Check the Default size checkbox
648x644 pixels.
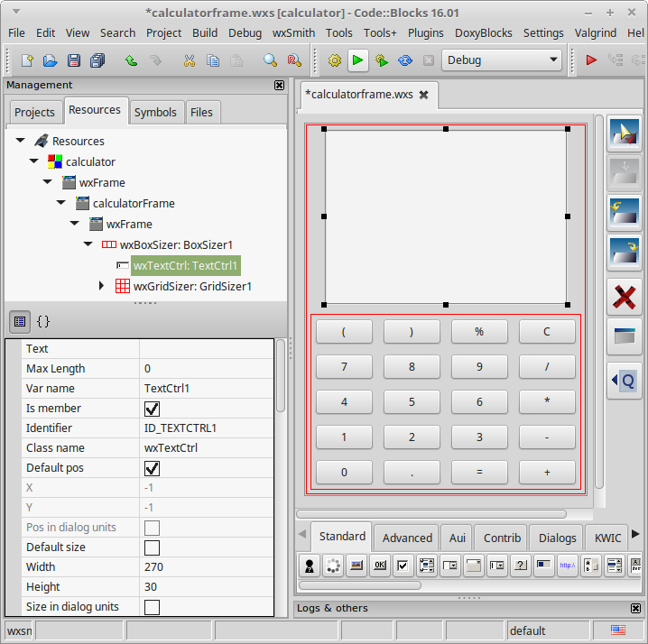coord(153,547)
